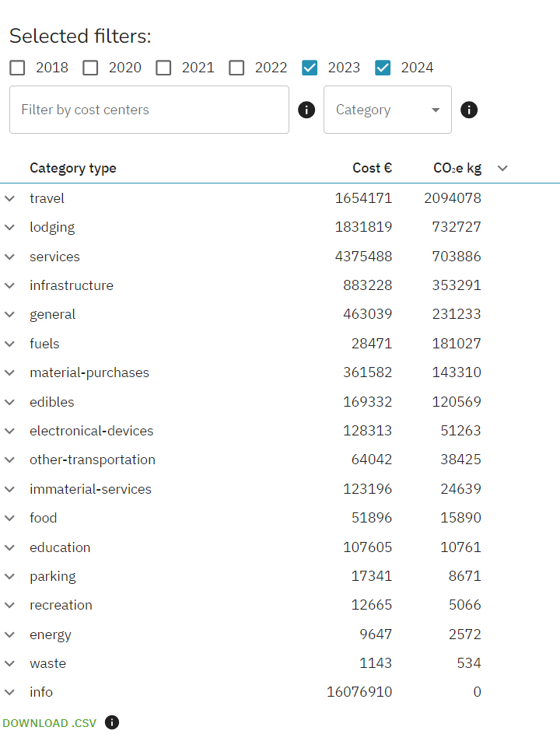Screen dimensions: 560x741
Task: Expand the waste category row
Action: coord(10,663)
